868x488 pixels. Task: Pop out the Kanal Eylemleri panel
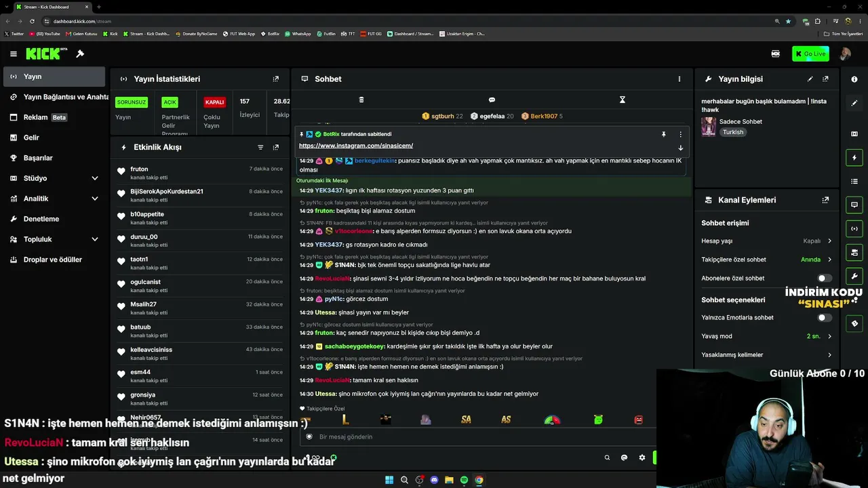pos(825,200)
